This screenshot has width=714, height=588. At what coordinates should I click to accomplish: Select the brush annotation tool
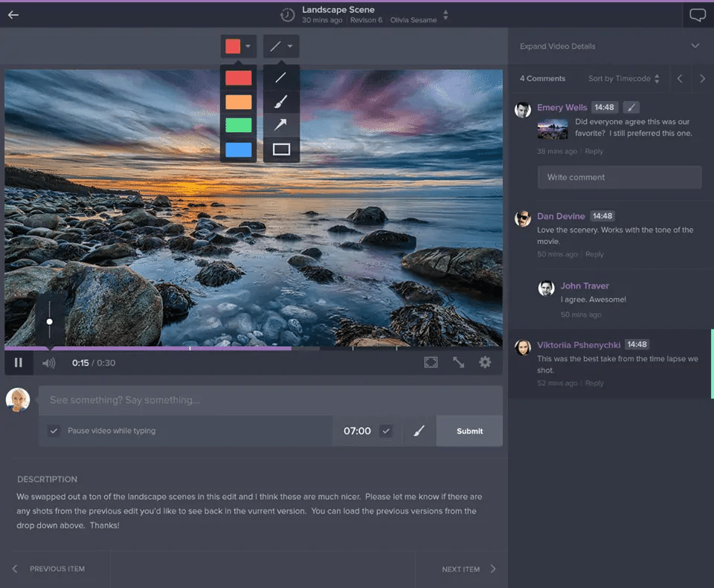(x=280, y=101)
